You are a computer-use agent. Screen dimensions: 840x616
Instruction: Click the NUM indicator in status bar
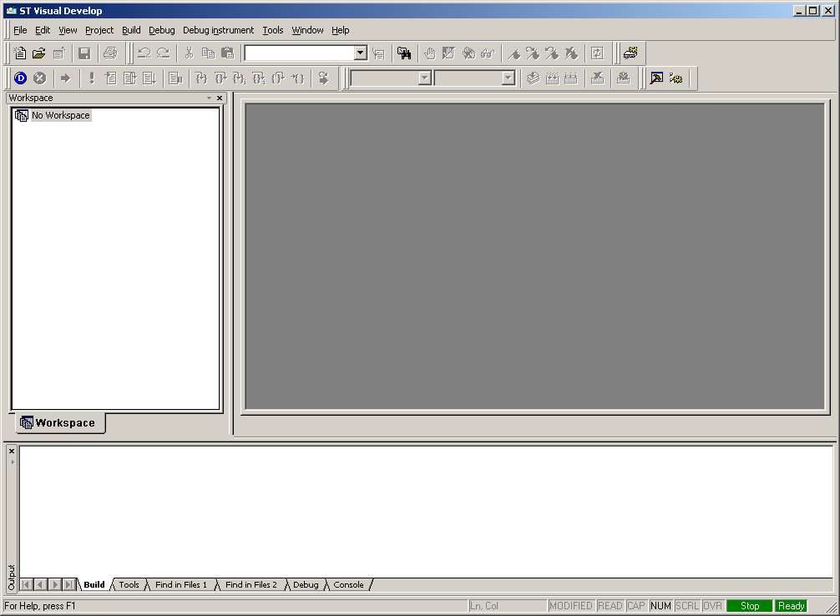pos(660,606)
